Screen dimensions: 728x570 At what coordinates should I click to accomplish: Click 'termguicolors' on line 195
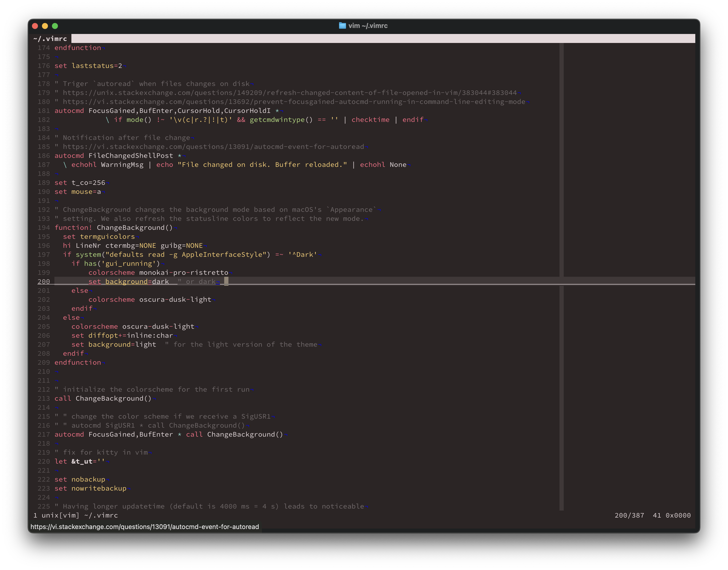107,237
